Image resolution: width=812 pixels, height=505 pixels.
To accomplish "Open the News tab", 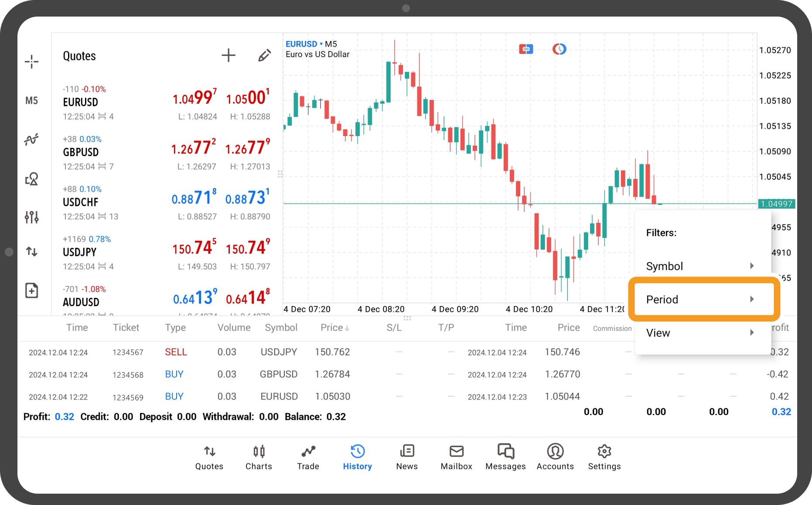I will 406,457.
